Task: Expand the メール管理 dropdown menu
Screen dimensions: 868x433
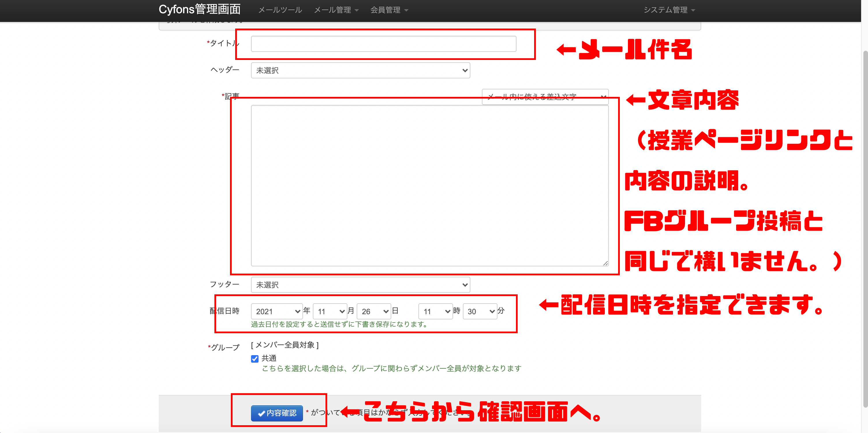Action: (x=336, y=10)
